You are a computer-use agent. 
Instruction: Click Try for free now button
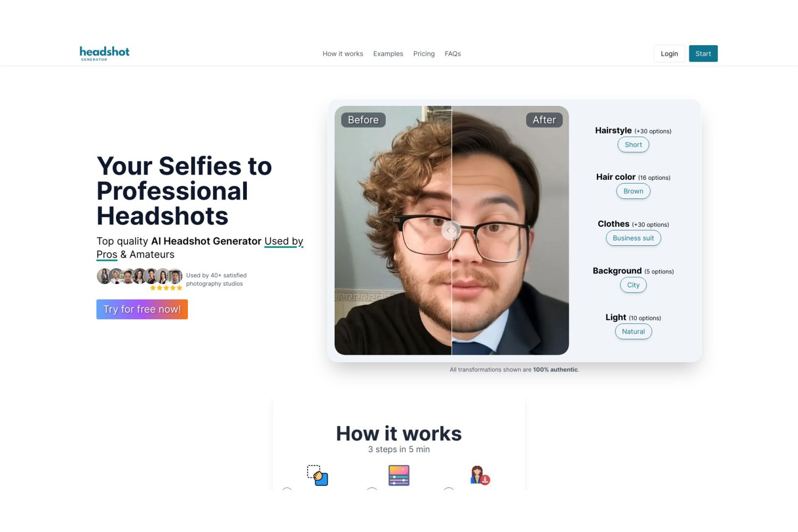142,309
